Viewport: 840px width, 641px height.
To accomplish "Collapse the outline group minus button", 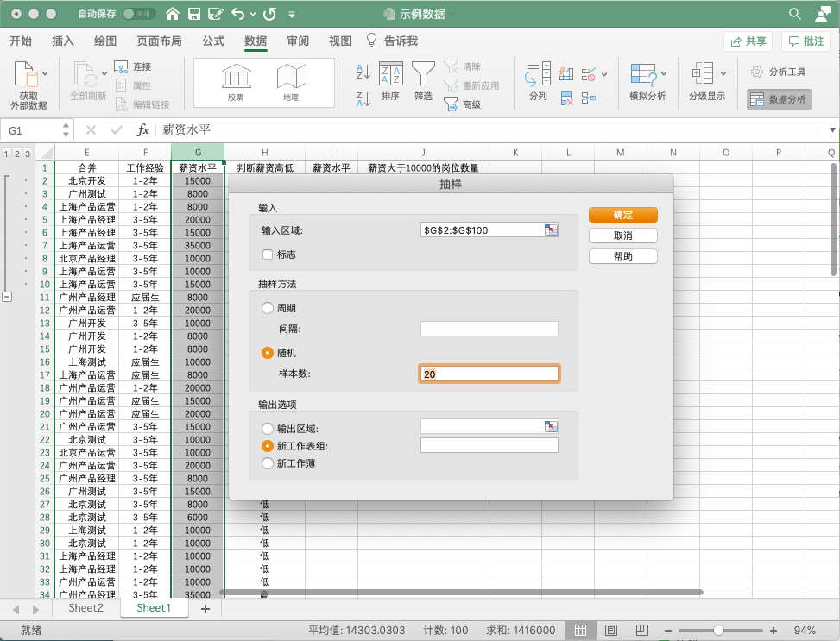I will (8, 297).
